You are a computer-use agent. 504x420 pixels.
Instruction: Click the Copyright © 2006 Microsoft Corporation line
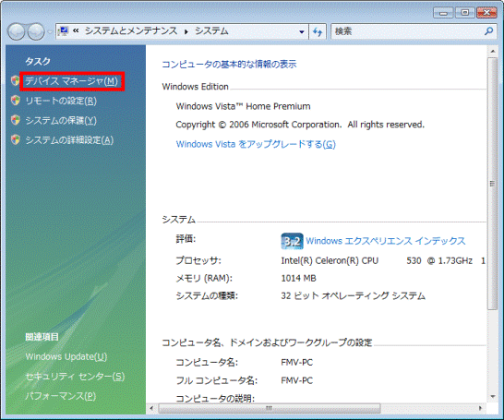pos(300,125)
